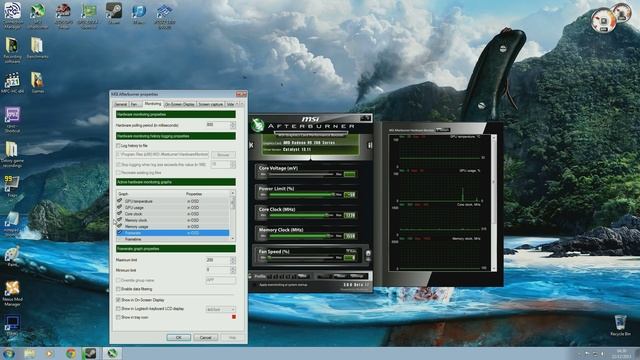Click the Power Limit slider

[x=301, y=195]
